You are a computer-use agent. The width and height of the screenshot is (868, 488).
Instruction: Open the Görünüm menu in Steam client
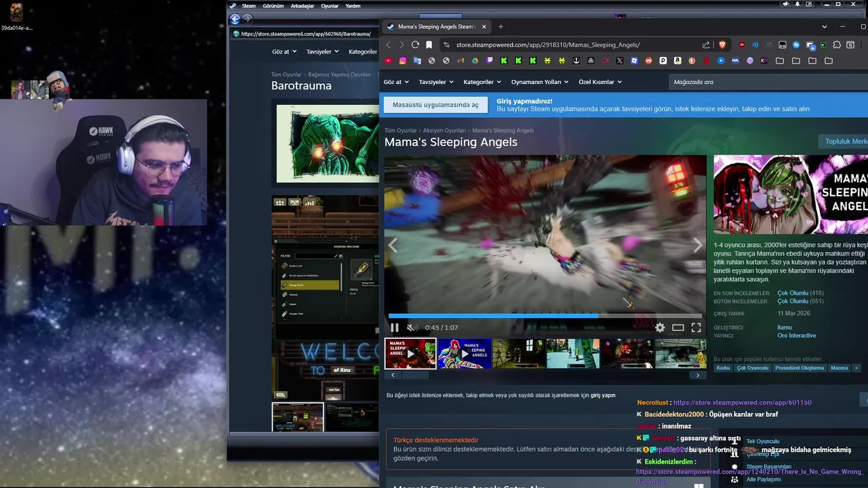[273, 5]
